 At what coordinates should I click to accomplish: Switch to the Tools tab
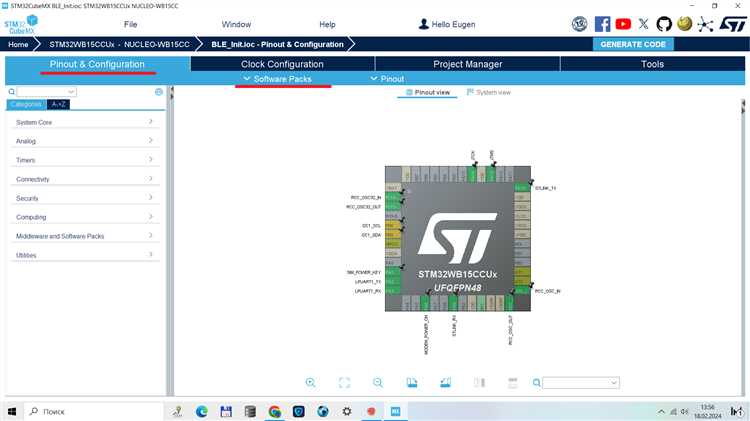coord(652,64)
